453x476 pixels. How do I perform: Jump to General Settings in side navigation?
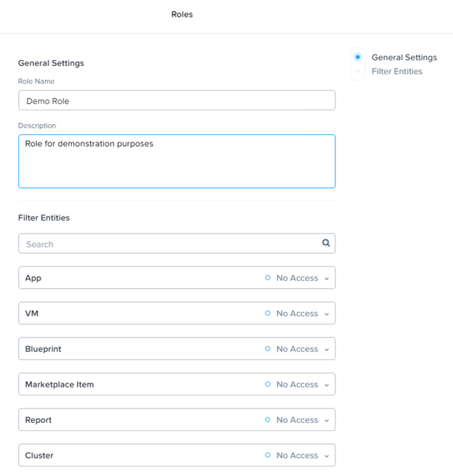pos(404,57)
